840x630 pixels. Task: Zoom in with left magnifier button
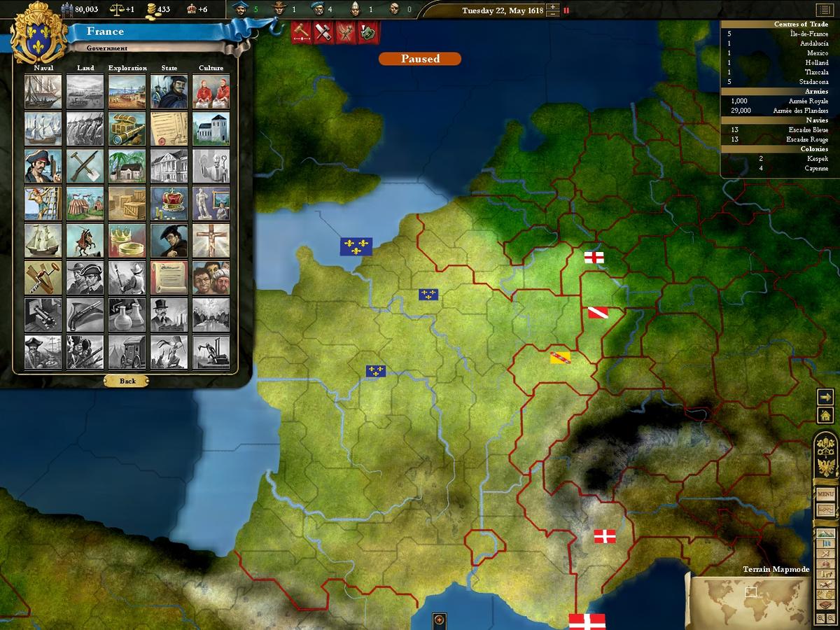(x=820, y=619)
